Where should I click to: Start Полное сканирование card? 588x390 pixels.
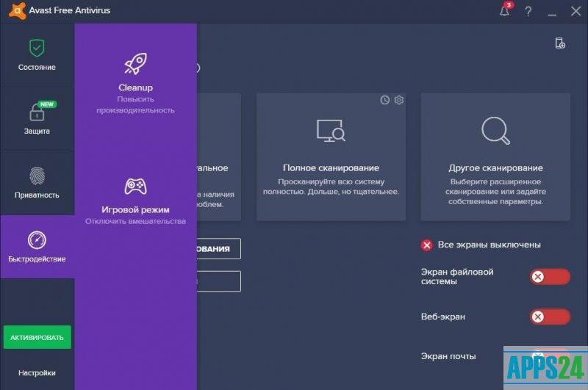click(331, 157)
